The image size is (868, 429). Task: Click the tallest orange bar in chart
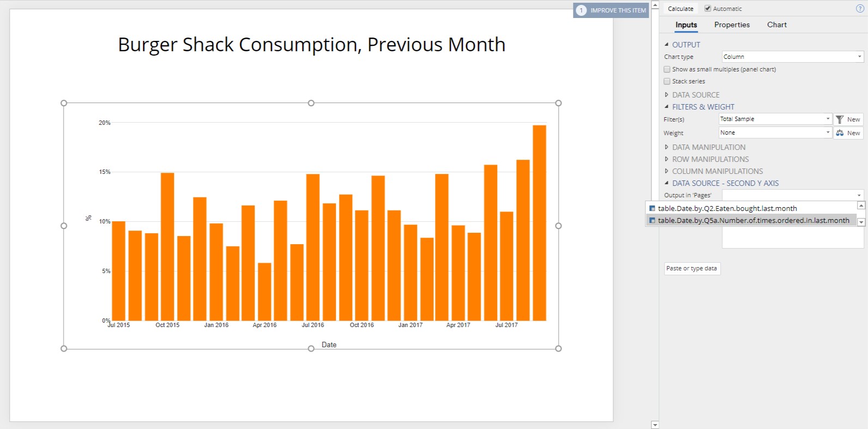pos(539,223)
